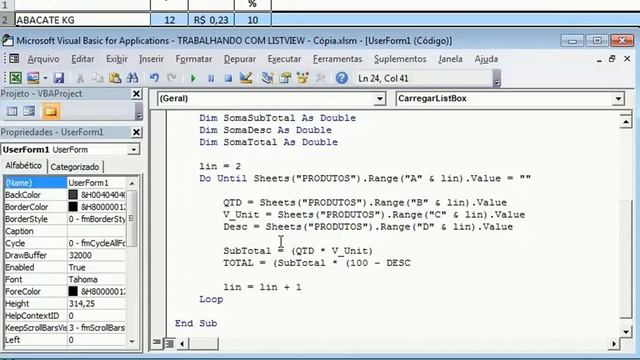Click the Copy icon in the toolbar
This screenshot has height=360, width=640.
[98, 78]
